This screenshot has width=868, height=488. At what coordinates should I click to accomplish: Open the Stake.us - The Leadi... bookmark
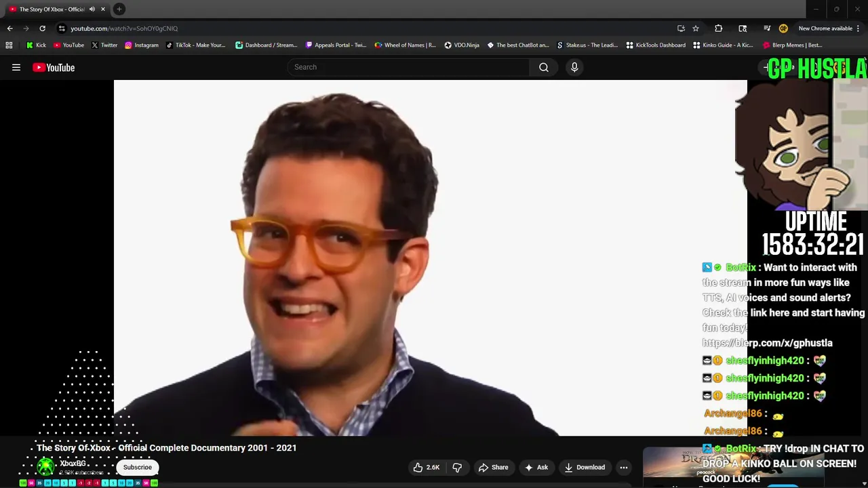(587, 45)
